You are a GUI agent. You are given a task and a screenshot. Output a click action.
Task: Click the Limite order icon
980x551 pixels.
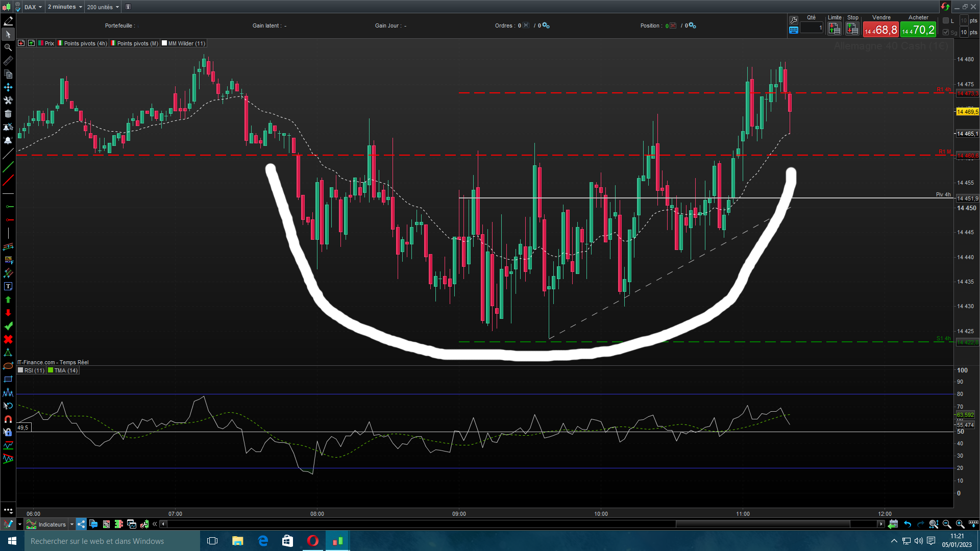pyautogui.click(x=835, y=29)
